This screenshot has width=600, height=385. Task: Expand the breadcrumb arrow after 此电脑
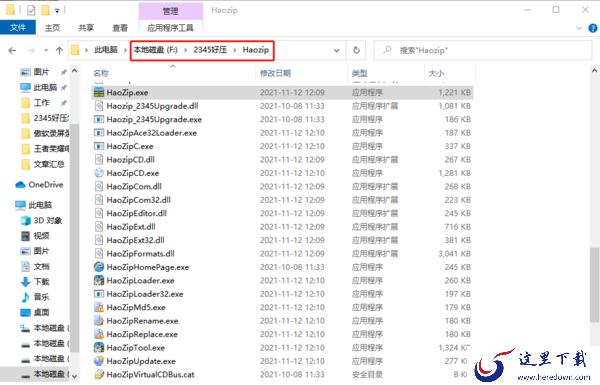pos(125,50)
